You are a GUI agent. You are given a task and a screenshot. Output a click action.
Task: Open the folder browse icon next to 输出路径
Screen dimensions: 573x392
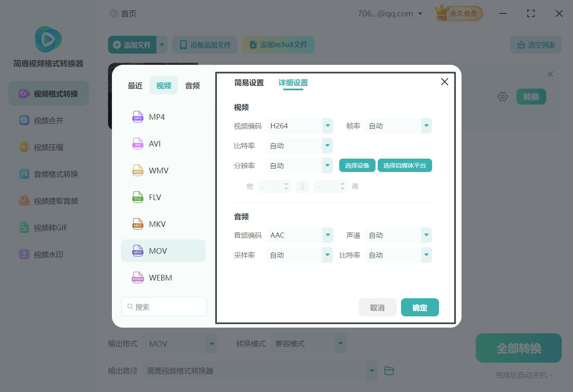388,370
